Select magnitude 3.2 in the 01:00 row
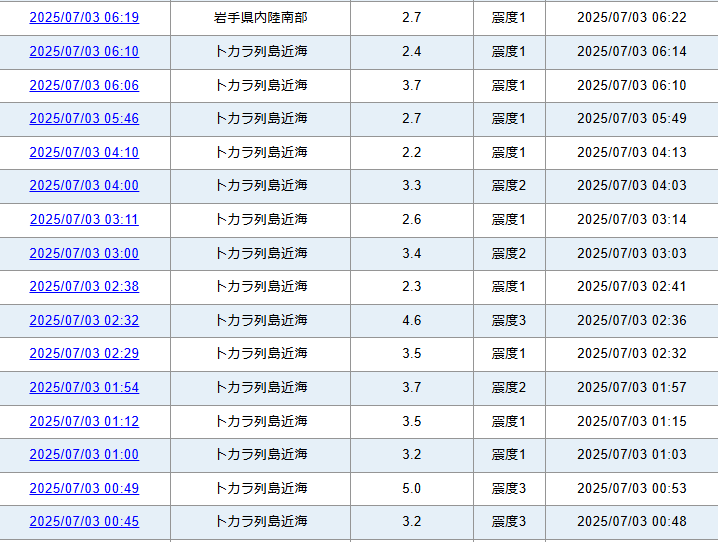 pos(412,455)
